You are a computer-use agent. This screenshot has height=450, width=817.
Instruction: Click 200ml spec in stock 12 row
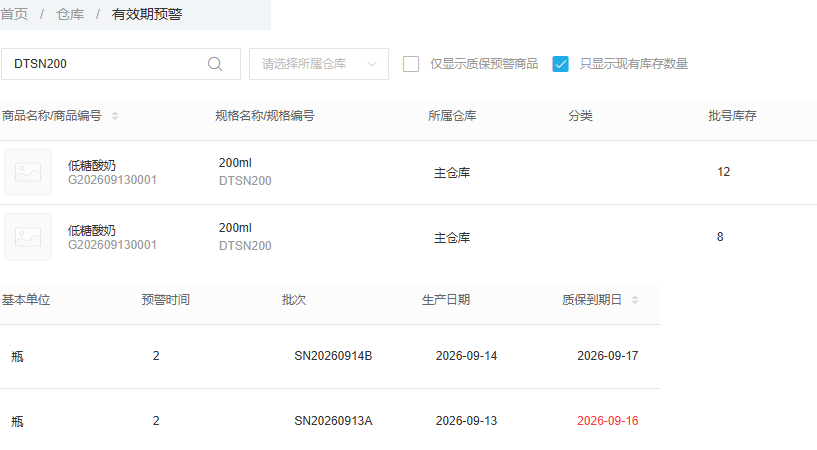235,163
